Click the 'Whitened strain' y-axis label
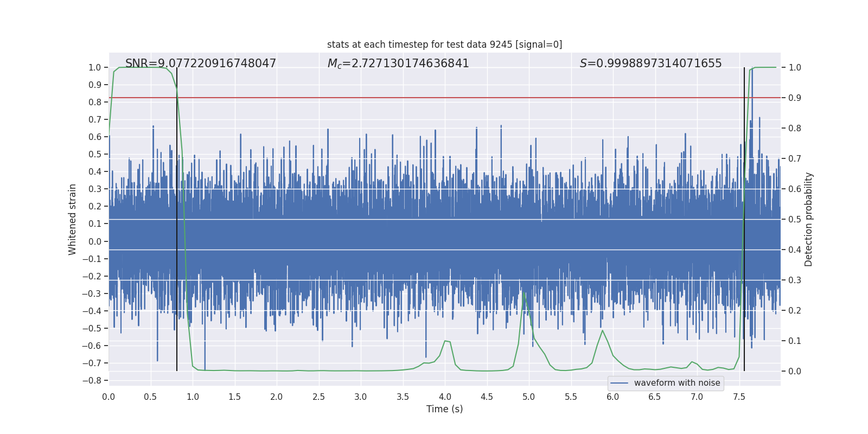Image resolution: width=868 pixels, height=434 pixels. click(x=73, y=219)
